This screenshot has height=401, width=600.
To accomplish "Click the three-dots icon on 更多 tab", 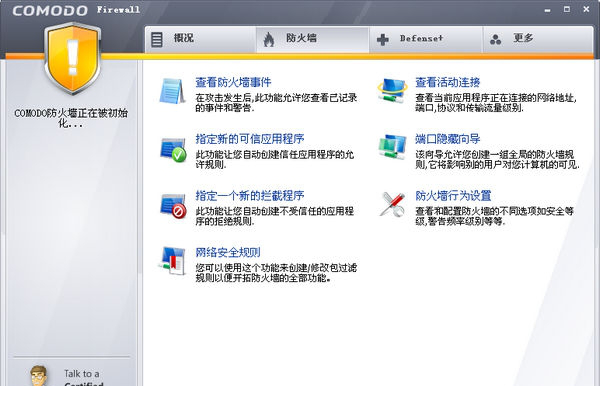I will [496, 39].
